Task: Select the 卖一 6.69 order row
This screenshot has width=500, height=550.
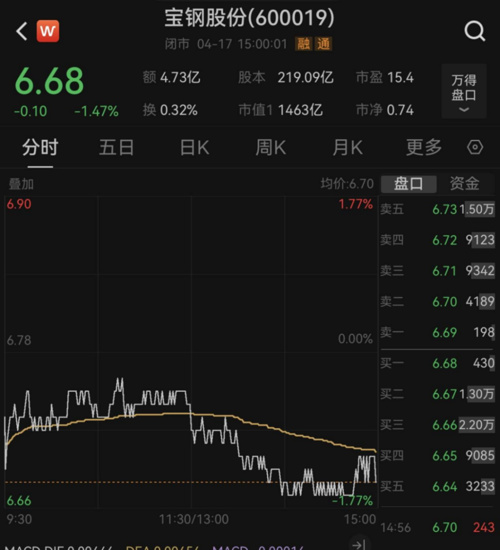Action: (x=438, y=332)
